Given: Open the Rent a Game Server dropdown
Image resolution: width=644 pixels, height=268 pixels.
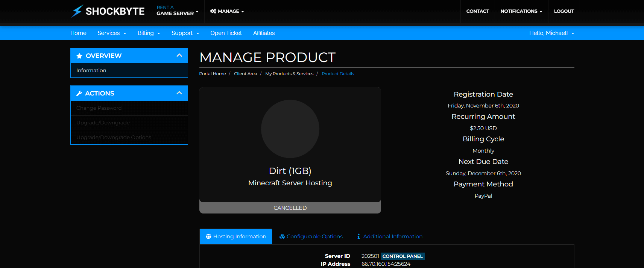Looking at the screenshot, I should [x=177, y=11].
